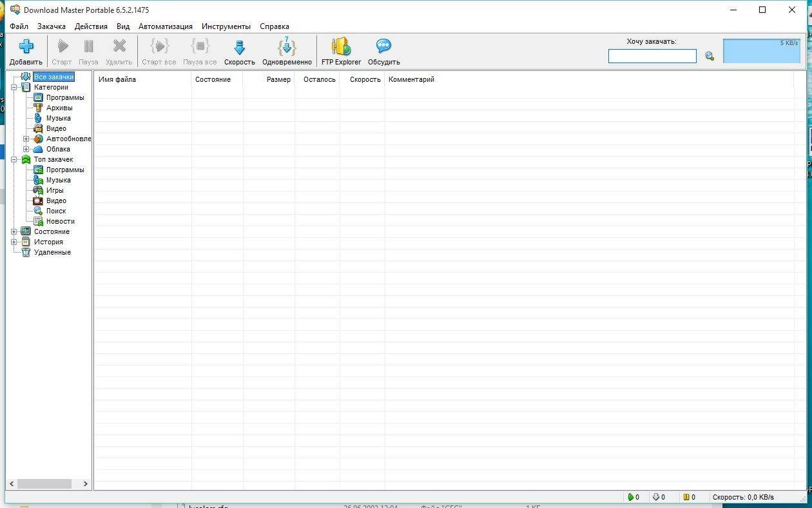Image resolution: width=812 pixels, height=508 pixels.
Task: Click the Скорость: 0,0 KB/s status text
Action: tap(743, 497)
